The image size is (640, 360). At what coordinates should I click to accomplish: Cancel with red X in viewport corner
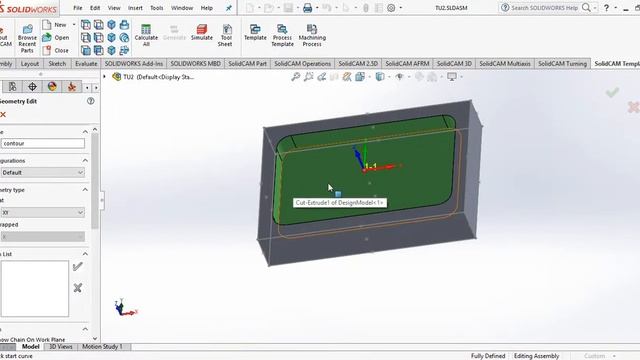633,107
